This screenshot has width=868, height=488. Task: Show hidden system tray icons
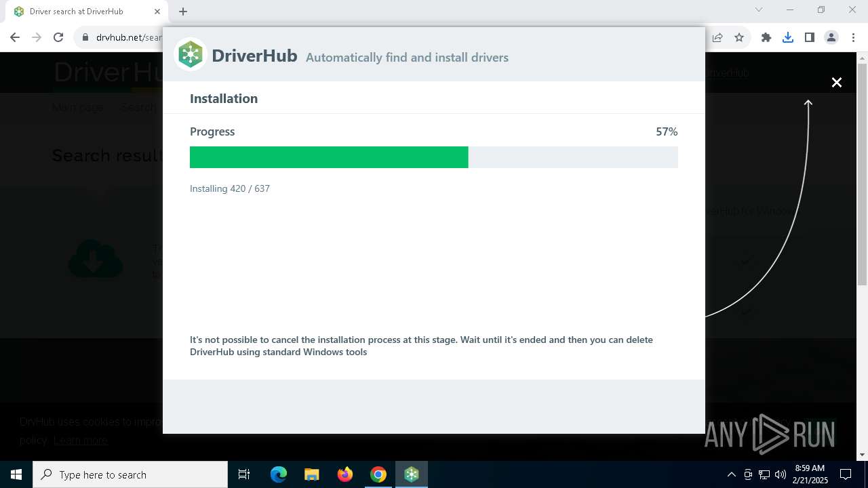(731, 474)
